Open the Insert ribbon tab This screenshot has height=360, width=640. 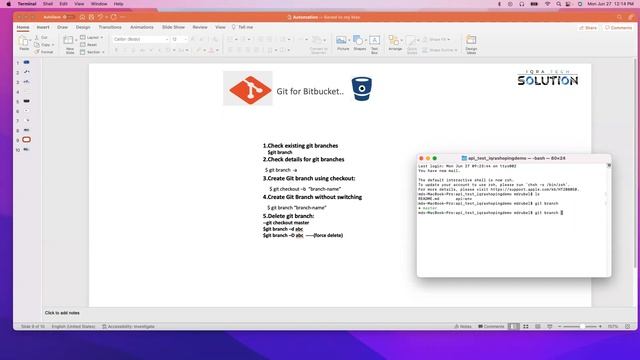click(43, 27)
